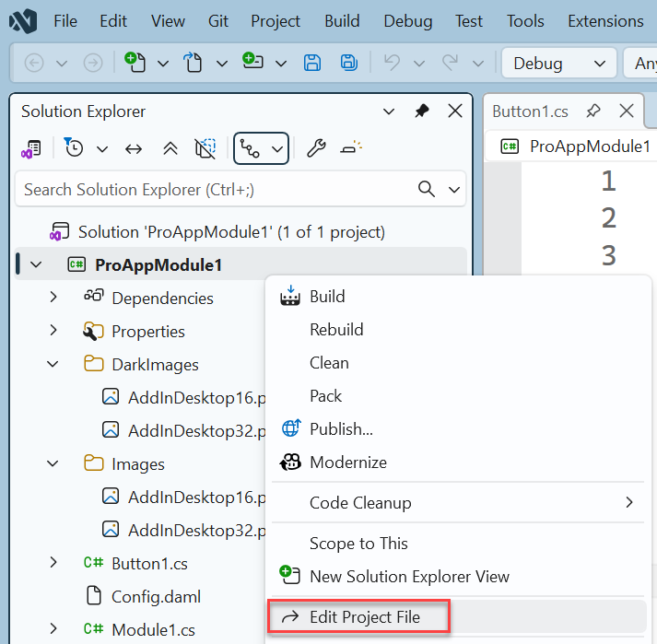Screen dimensions: 657x644
Task: Open Properties wrench icon in Solution Explorer
Action: click(316, 148)
